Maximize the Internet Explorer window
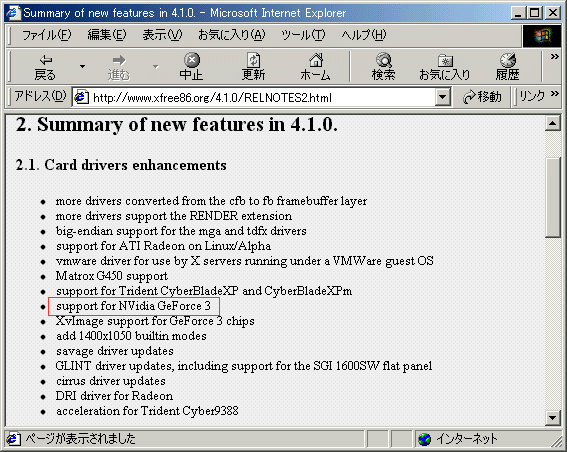 [x=534, y=13]
